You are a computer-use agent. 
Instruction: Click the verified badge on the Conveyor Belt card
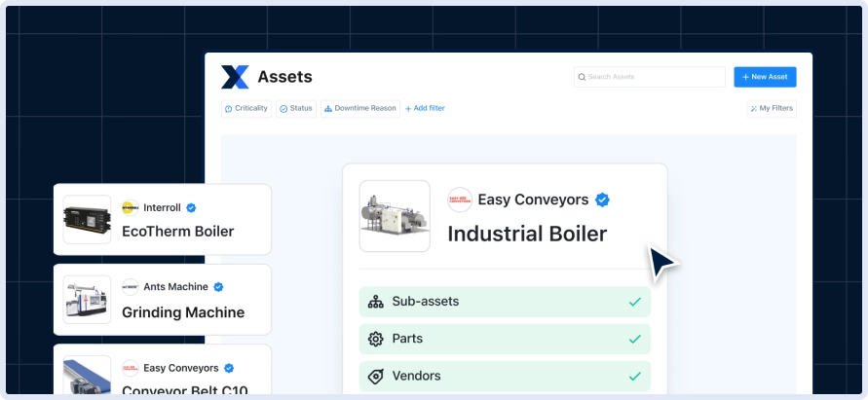(229, 368)
